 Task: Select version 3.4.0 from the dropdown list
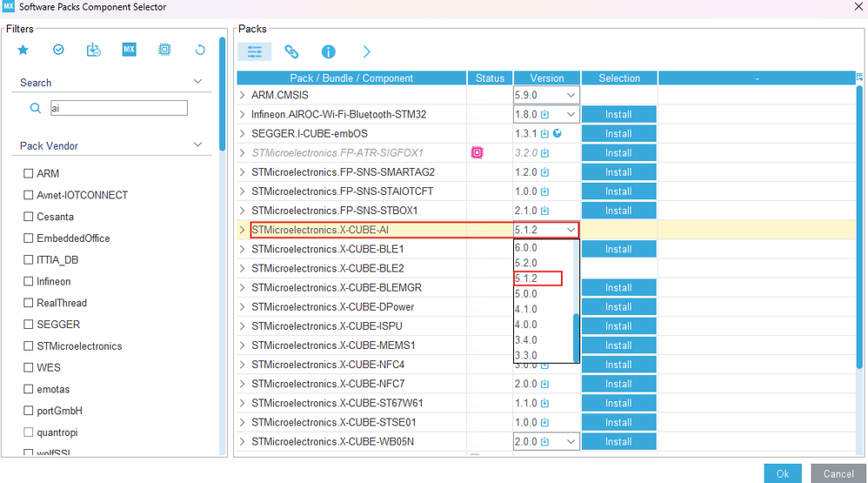(x=544, y=340)
